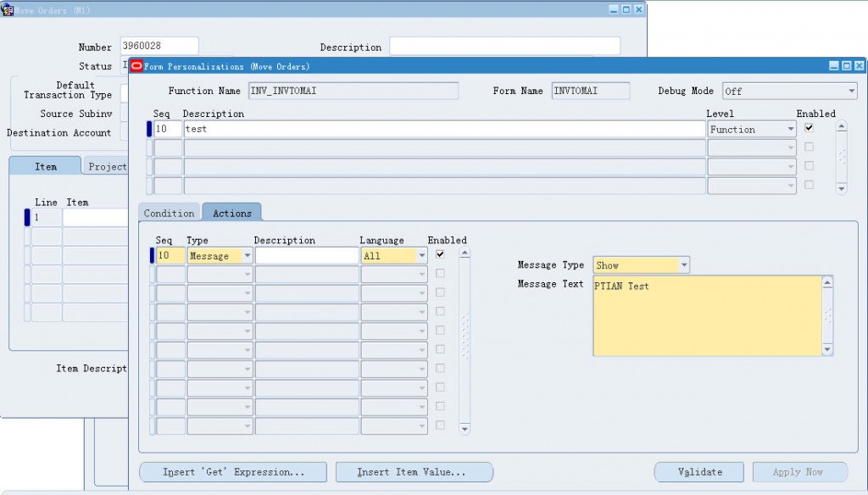Click the Move Orders window icon top-left
This screenshot has height=495, width=868.
[x=7, y=8]
